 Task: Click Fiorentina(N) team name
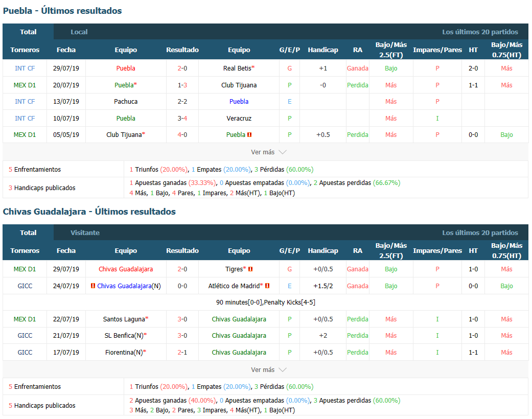124,353
